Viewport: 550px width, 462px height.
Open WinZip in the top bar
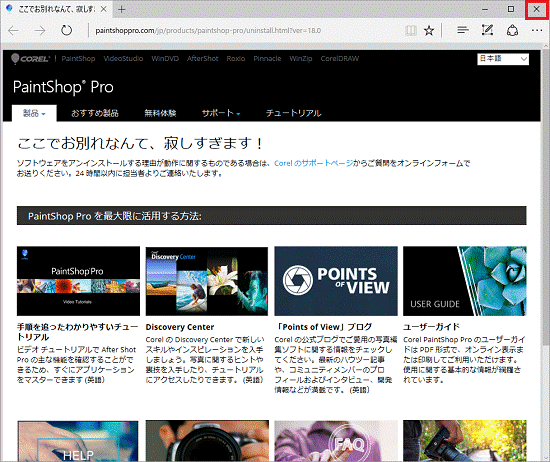point(301,59)
